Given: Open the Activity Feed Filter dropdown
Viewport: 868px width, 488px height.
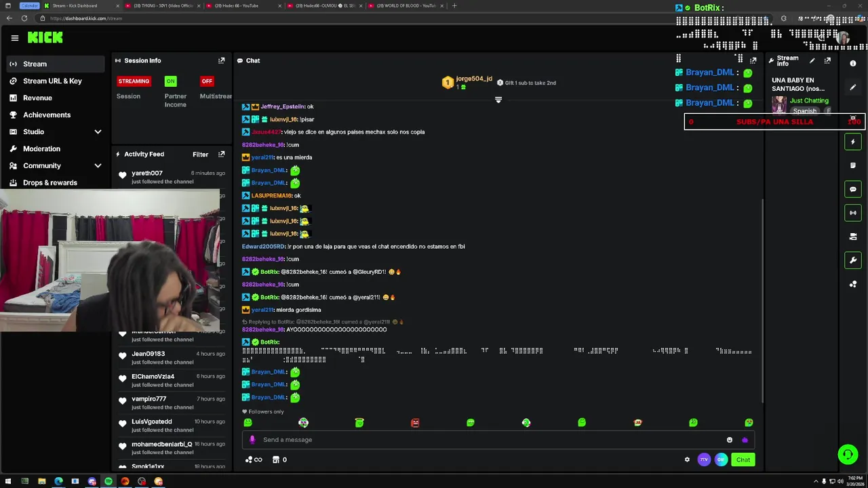Looking at the screenshot, I should point(200,154).
